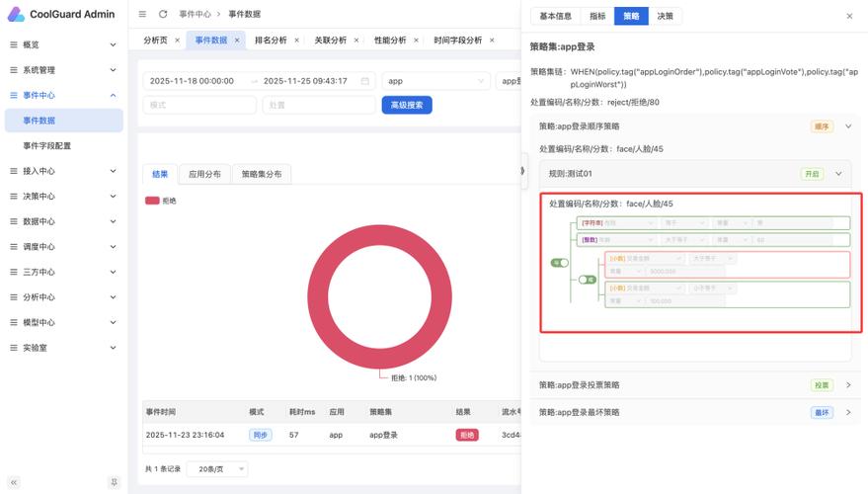Click the start date 2025-11-18 field

pos(192,81)
